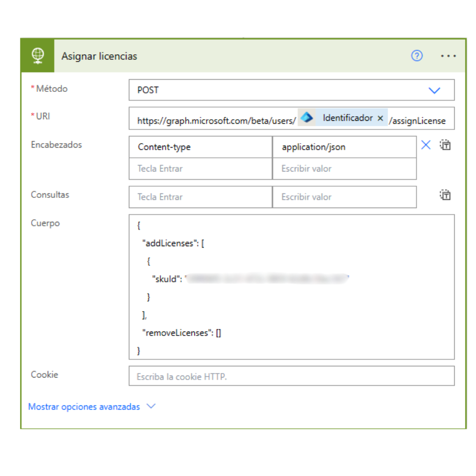476x476 pixels.
Task: Delete the Content-type header row
Action: (426, 145)
